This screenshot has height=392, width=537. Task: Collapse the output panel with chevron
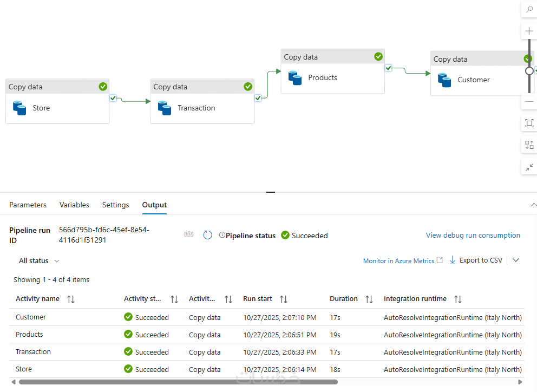pyautogui.click(x=533, y=205)
